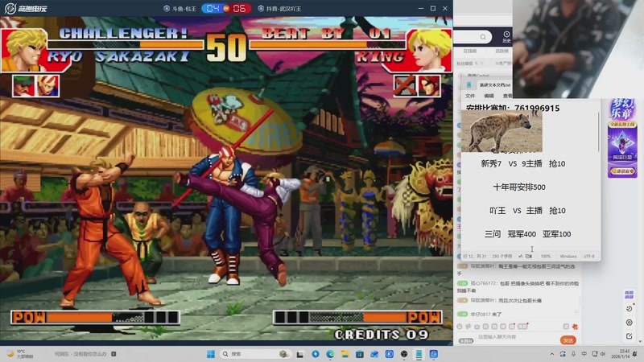The width and height of the screenshot is (644, 362).
Task: Click the Windows line-ending status entry
Action: tap(568, 256)
